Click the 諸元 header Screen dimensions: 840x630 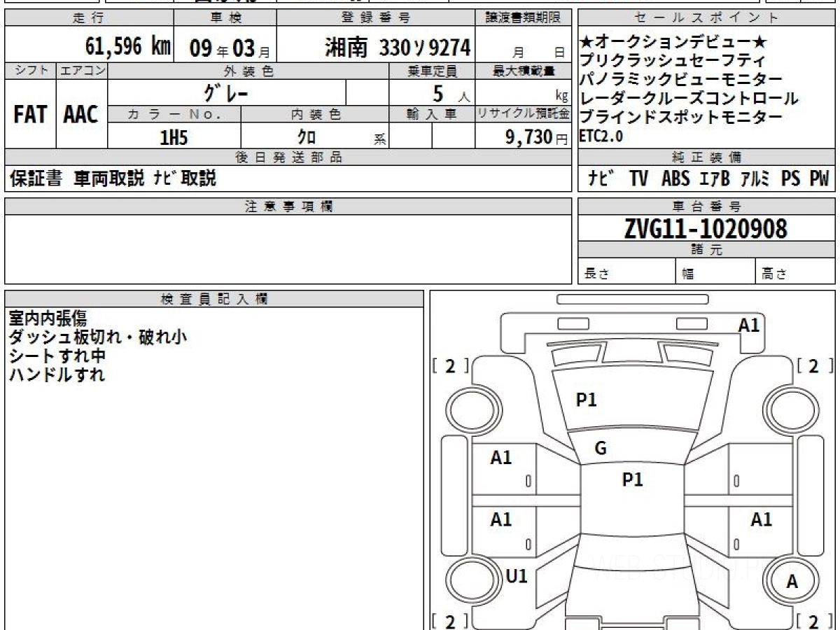point(706,250)
